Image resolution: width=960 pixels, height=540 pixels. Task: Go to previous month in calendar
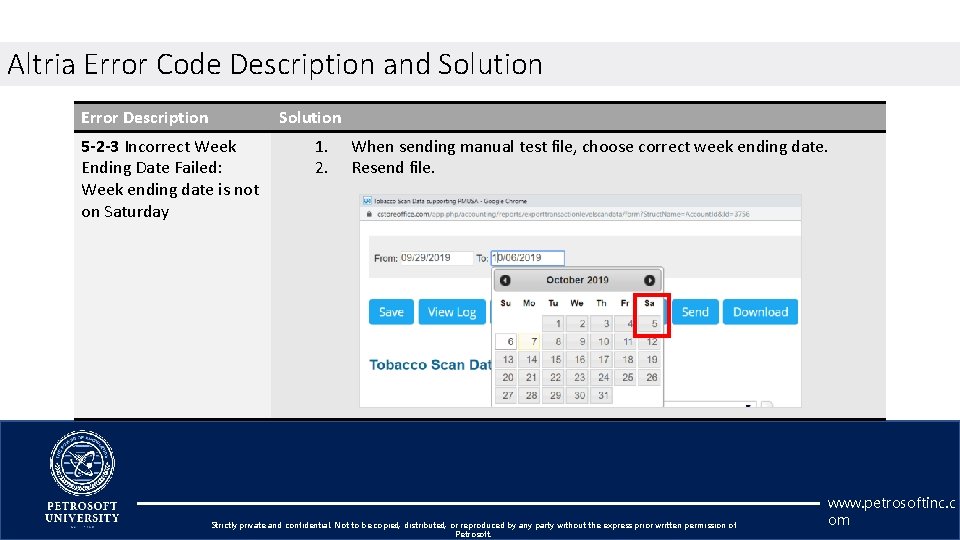[505, 280]
